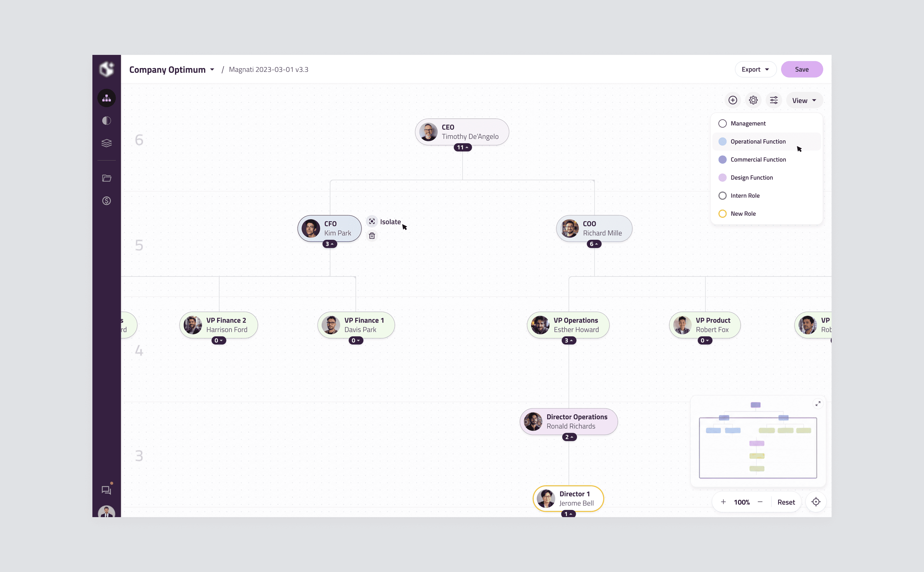Open the folder sidebar icon
This screenshot has height=572, width=924.
[x=107, y=178]
